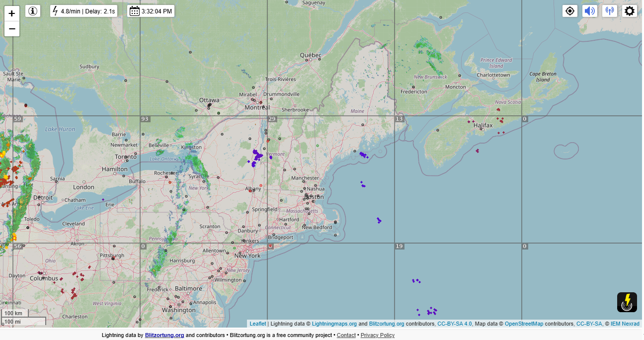Viewport: 644px width, 340px height.
Task: Zoom in on the lightning map
Action: point(12,13)
